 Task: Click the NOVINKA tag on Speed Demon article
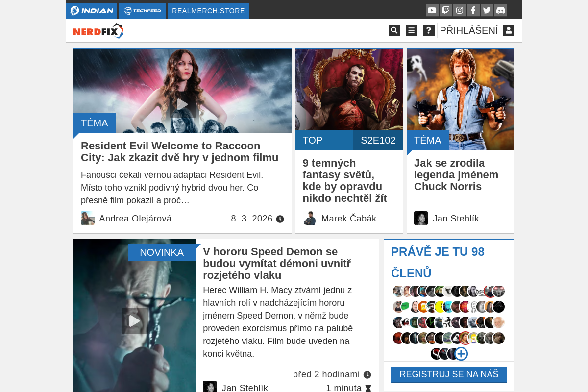click(x=162, y=252)
